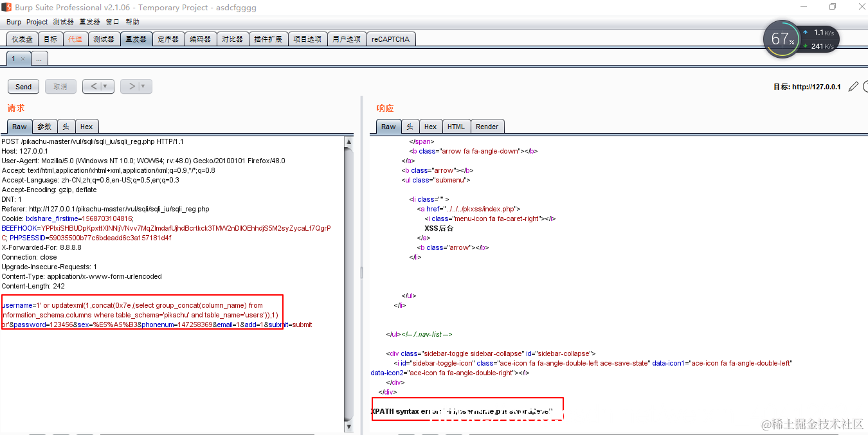
Task: Click the Host: 127.0.0.1 header line
Action: 24,151
